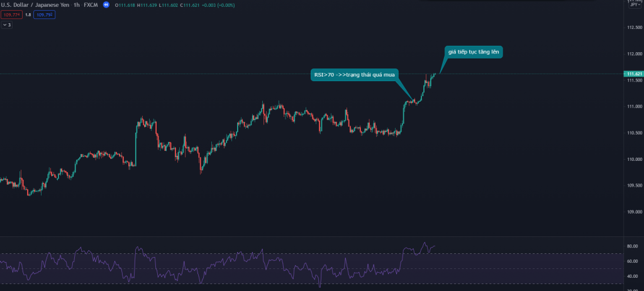
Task: Click the open value O111.618
Action: 125,5
